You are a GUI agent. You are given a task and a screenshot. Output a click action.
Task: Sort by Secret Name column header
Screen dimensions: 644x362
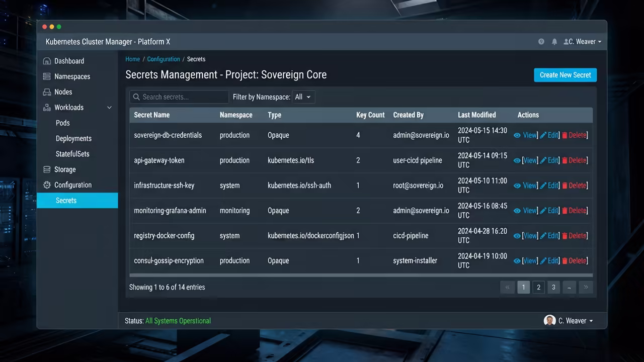(152, 115)
